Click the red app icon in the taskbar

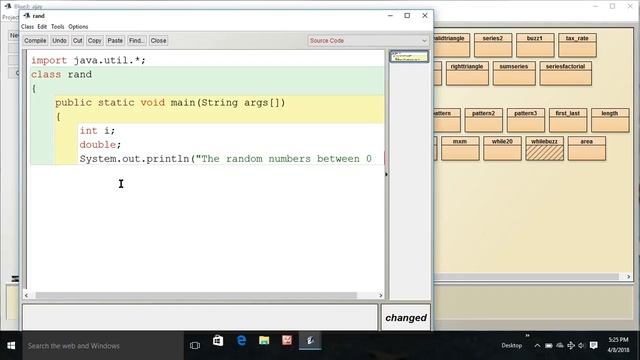[287, 340]
